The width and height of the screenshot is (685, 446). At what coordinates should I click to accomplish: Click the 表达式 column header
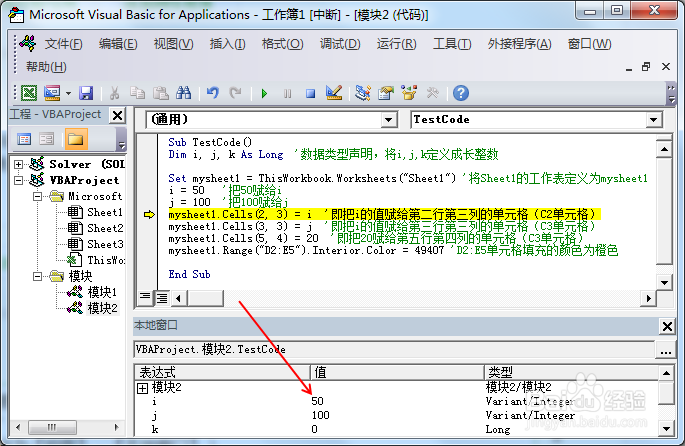pyautogui.click(x=222, y=373)
